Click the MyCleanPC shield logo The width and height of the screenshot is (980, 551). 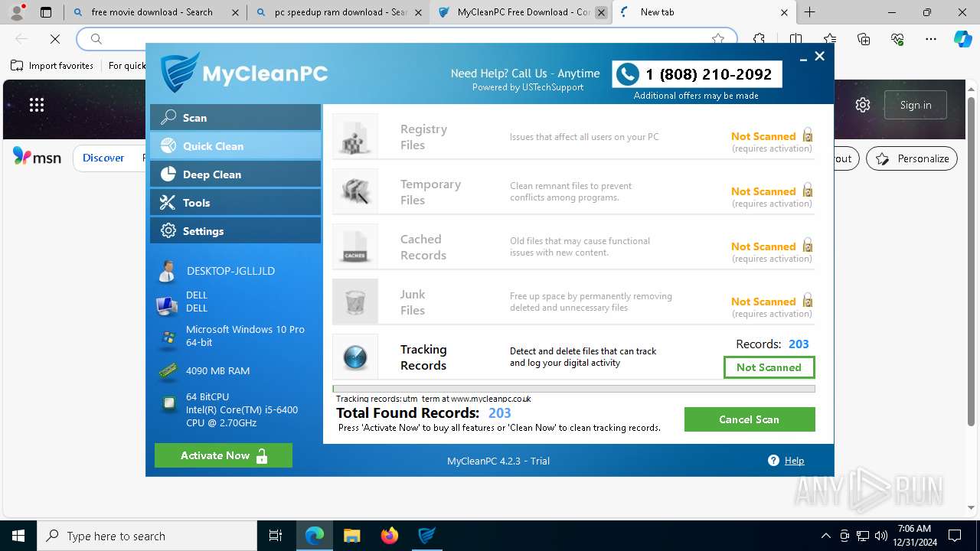click(179, 73)
